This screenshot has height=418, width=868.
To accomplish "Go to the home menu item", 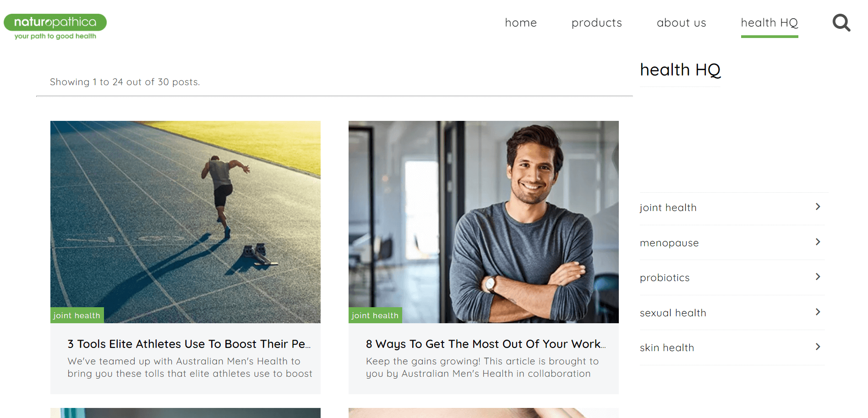I will [521, 23].
